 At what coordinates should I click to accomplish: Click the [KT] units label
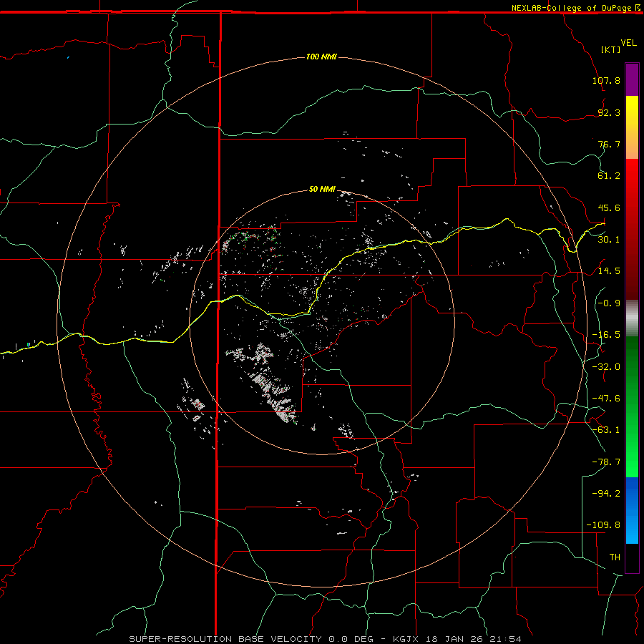611,49
